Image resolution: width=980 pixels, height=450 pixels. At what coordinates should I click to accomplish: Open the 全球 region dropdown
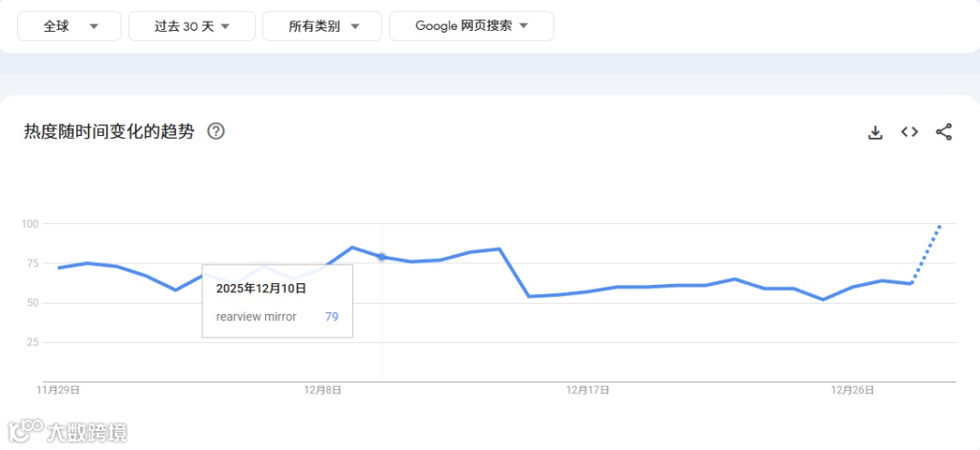pyautogui.click(x=69, y=26)
